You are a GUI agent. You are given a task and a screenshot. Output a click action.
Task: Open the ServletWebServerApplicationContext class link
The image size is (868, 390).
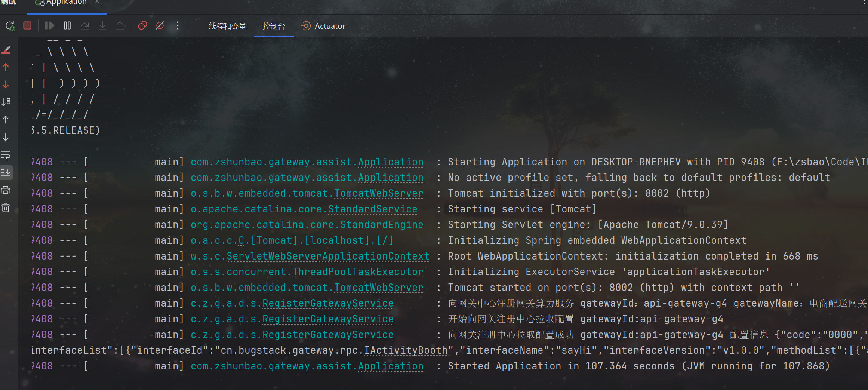[328, 256]
